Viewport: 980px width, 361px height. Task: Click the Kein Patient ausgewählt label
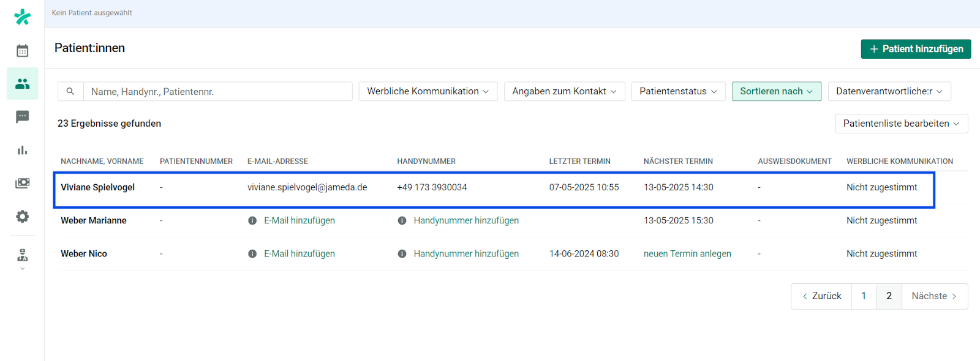click(92, 13)
